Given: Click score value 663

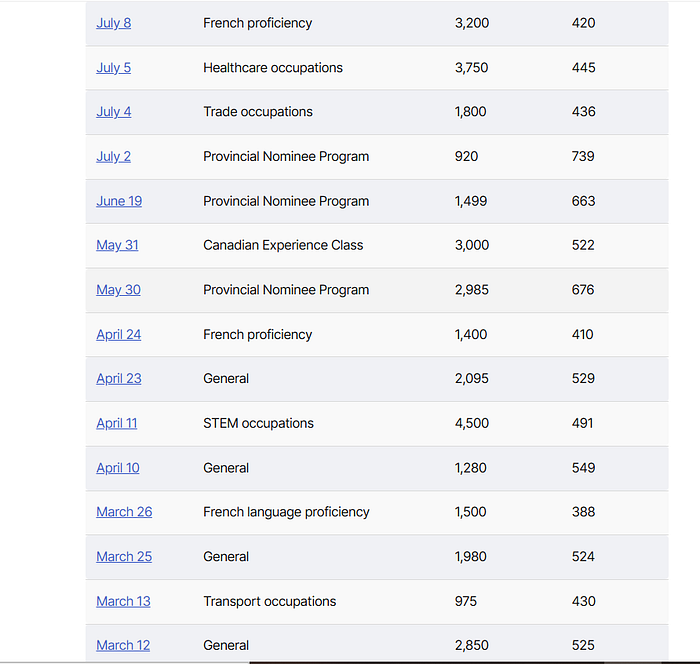Looking at the screenshot, I should tap(583, 201).
